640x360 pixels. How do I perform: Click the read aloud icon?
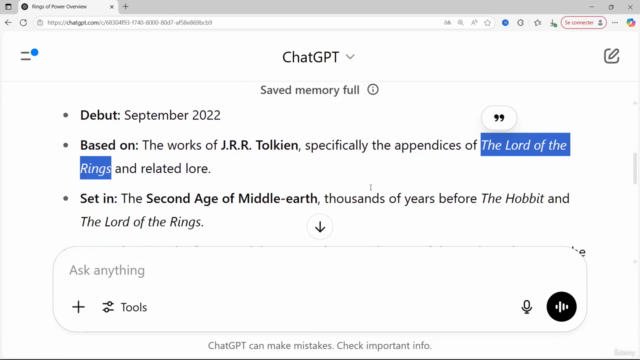(474, 22)
